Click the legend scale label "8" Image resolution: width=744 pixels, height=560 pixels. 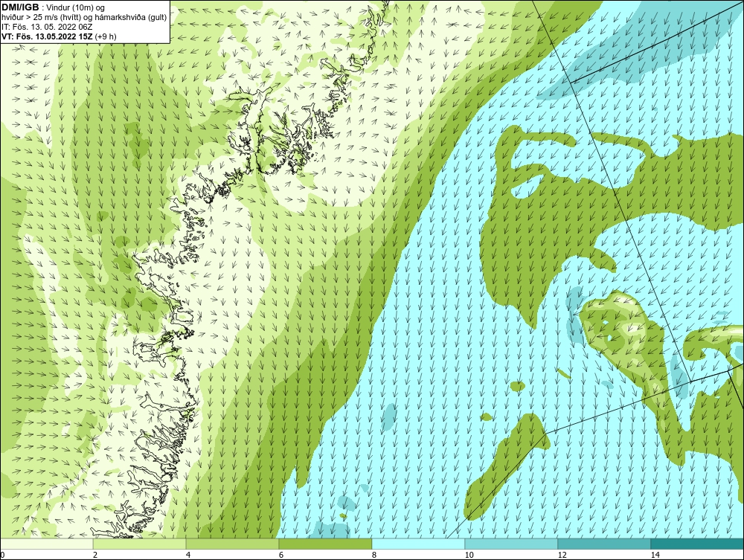pyautogui.click(x=374, y=555)
